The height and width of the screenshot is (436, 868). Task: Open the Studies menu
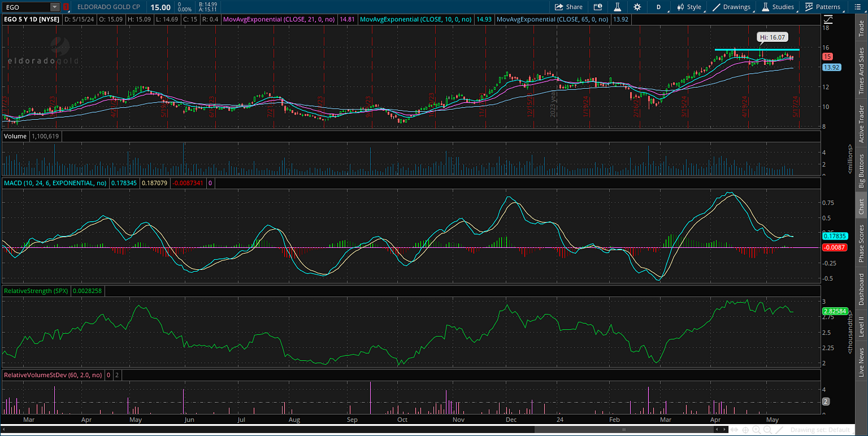[x=777, y=7]
